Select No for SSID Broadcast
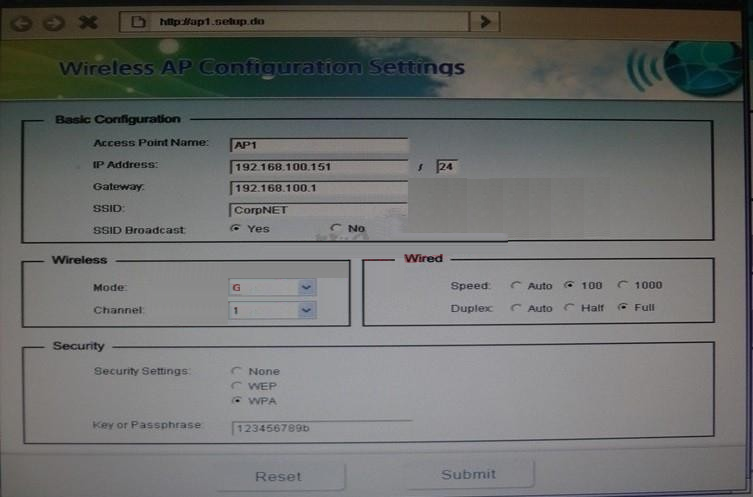 coord(335,229)
